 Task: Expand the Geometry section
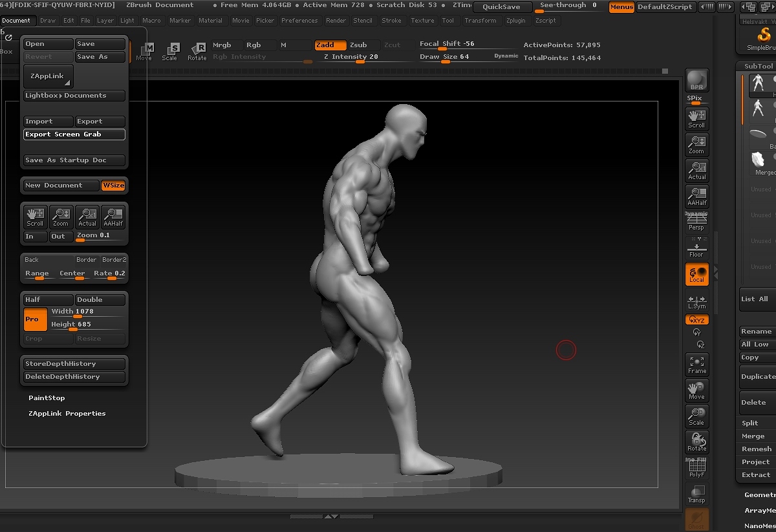click(x=759, y=495)
